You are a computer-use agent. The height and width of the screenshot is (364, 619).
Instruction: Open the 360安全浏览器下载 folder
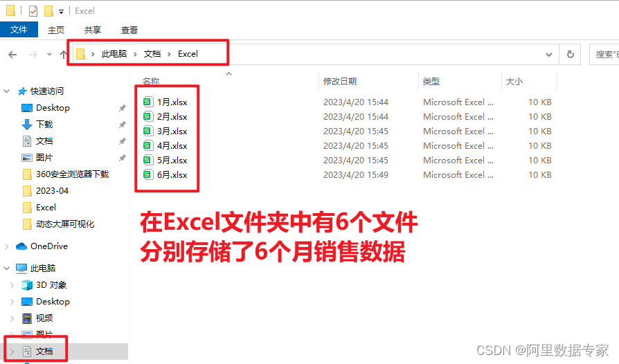coord(72,174)
